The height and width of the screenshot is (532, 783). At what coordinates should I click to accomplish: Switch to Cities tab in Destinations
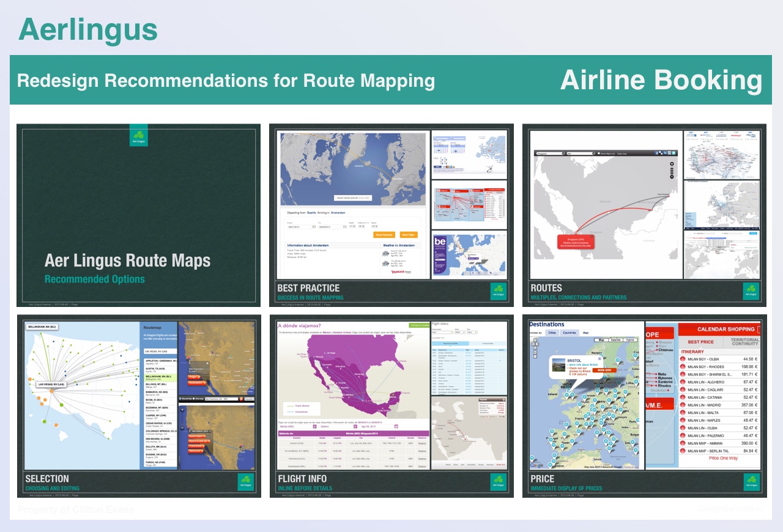[551, 333]
